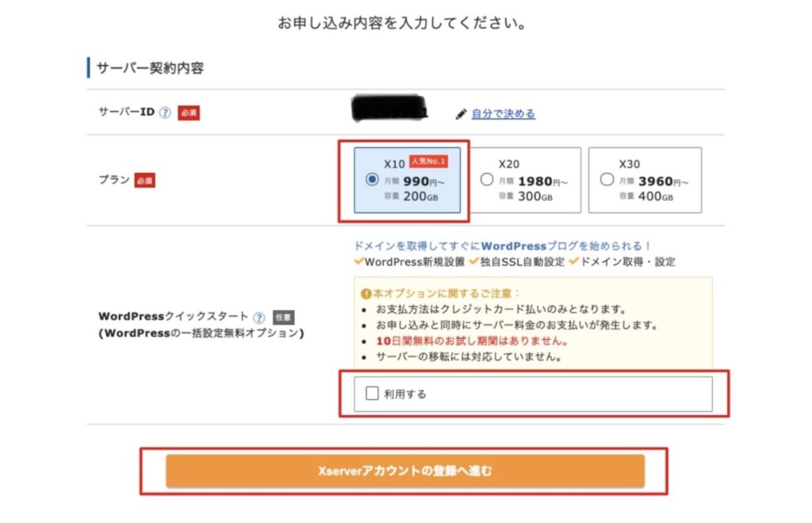Image resolution: width=812 pixels, height=523 pixels.
Task: Choose the X30 400GB plan card
Action: coord(645,180)
